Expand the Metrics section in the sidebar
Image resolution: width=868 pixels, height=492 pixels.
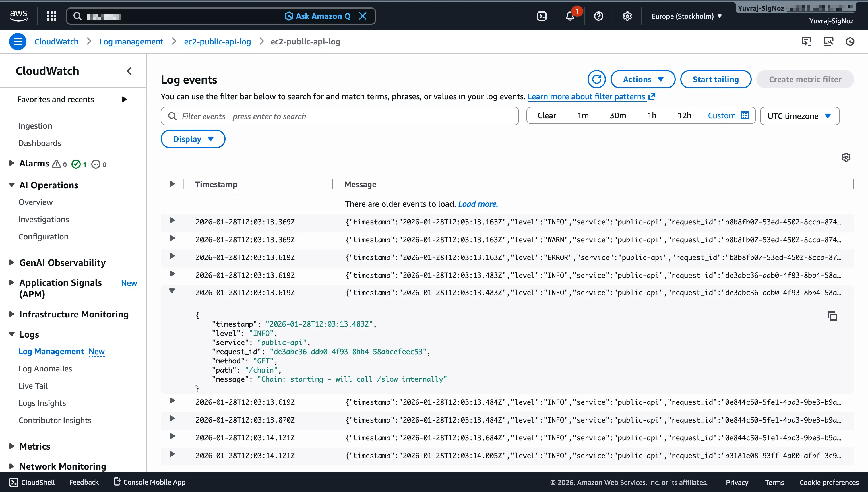coord(11,446)
